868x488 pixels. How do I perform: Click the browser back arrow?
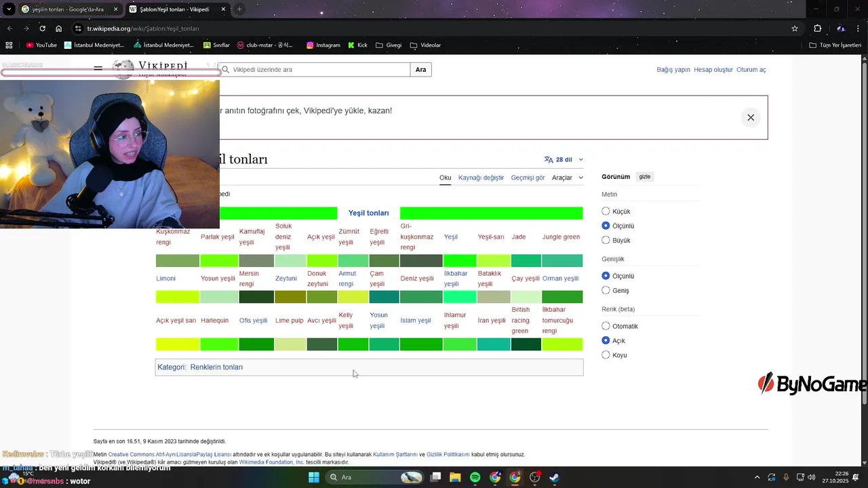[9, 28]
